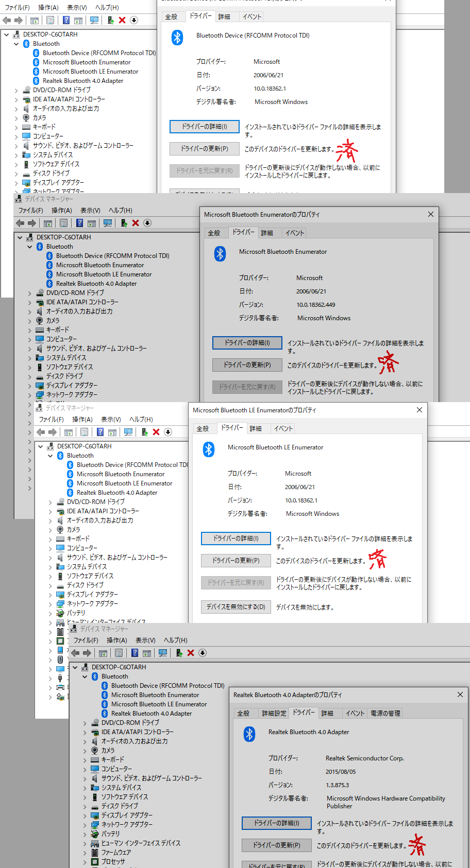Open イベント tab in LE Enumerator dialog
This screenshot has height=868, width=470.
[x=283, y=428]
